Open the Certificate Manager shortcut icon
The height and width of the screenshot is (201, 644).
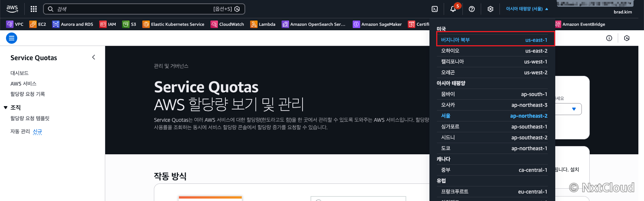(411, 24)
